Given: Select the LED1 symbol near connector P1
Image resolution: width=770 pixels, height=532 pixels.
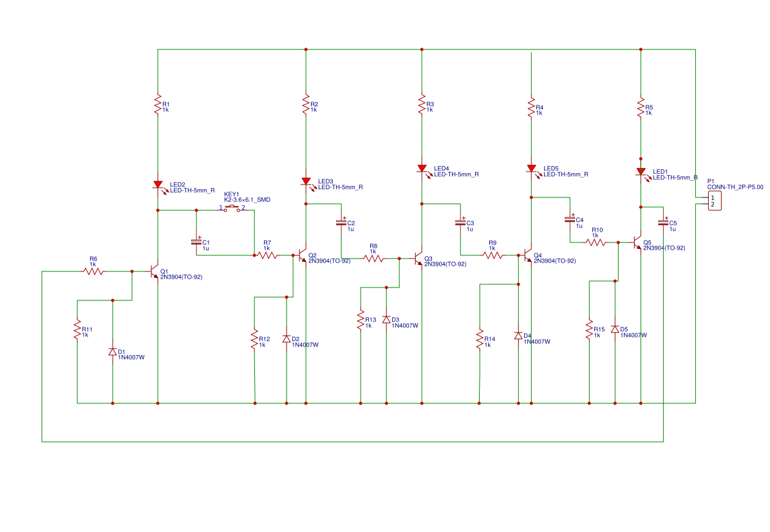Looking at the screenshot, I should pos(642,171).
